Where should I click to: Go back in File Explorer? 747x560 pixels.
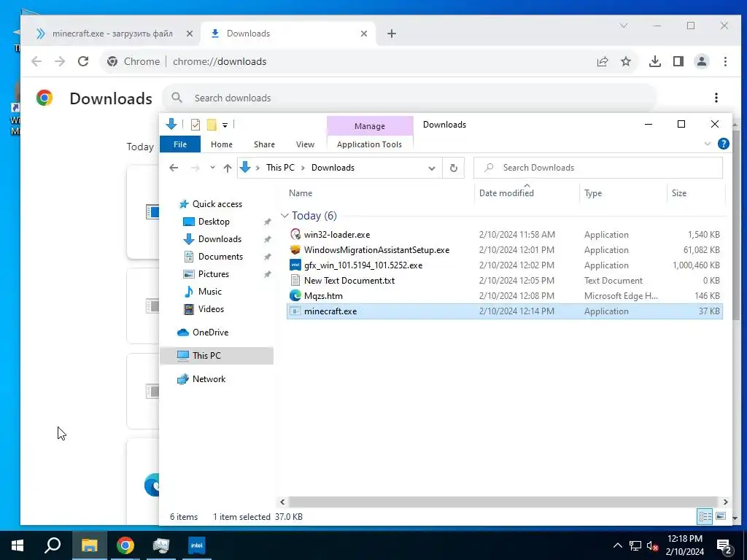point(174,168)
